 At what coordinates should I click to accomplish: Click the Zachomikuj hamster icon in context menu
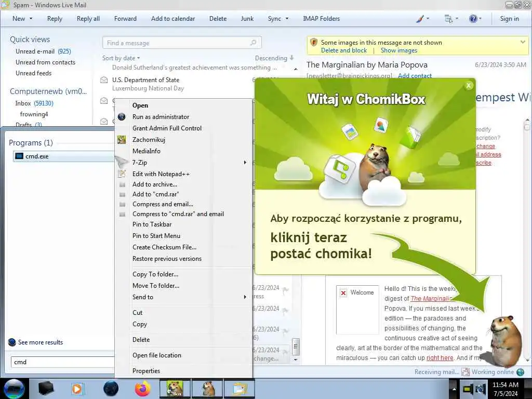click(122, 139)
